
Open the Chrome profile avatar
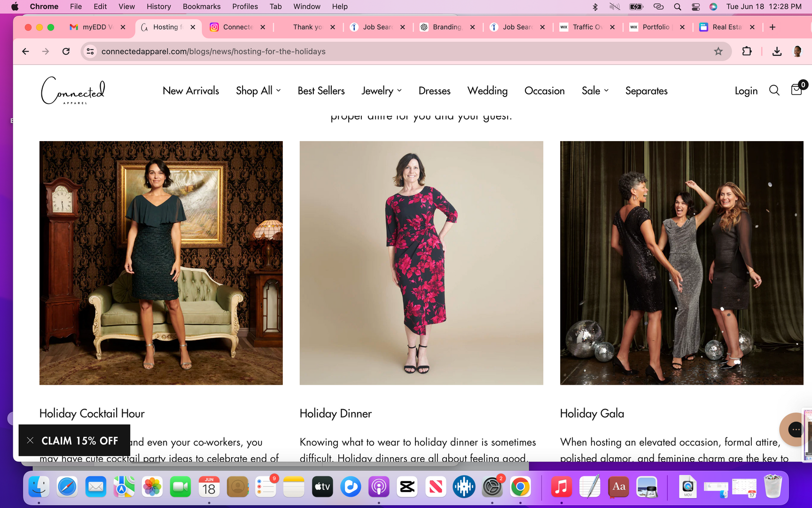tap(797, 51)
